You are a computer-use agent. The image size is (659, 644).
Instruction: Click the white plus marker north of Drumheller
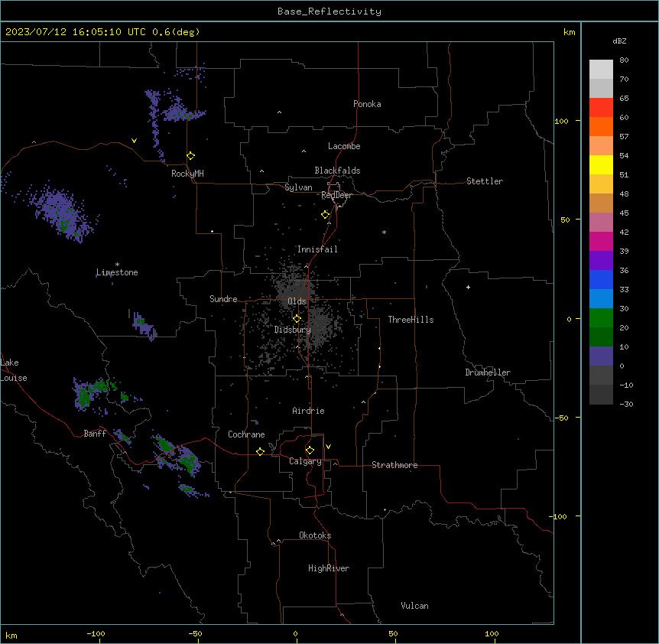(468, 287)
